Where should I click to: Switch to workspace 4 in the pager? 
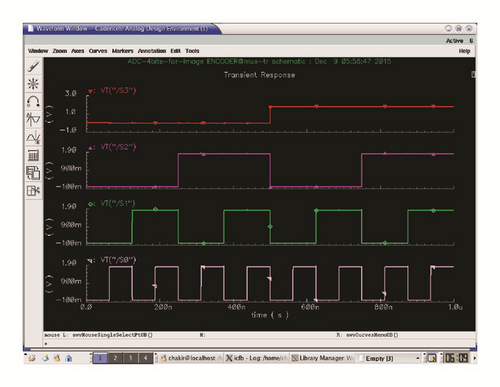click(145, 358)
